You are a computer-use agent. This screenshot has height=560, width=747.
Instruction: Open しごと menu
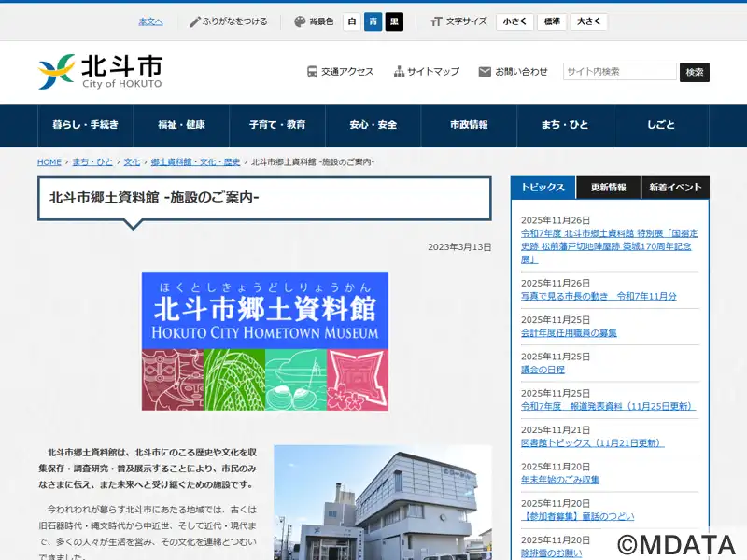(661, 125)
